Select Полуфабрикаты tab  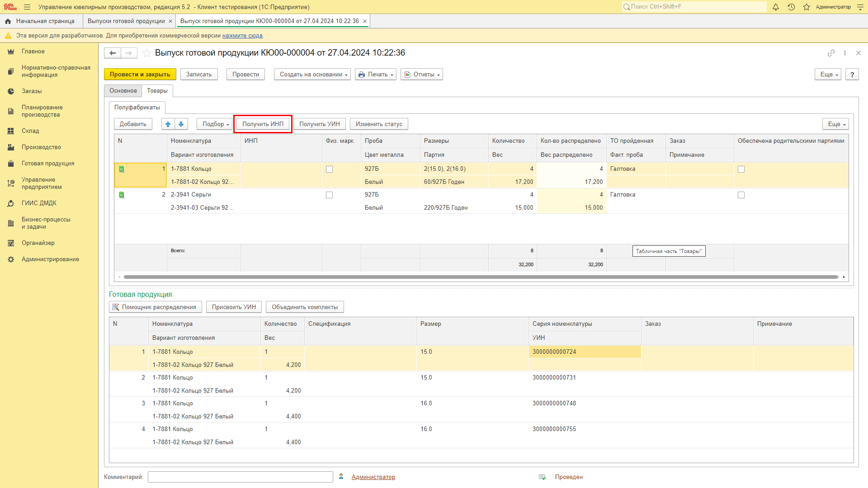(x=137, y=108)
